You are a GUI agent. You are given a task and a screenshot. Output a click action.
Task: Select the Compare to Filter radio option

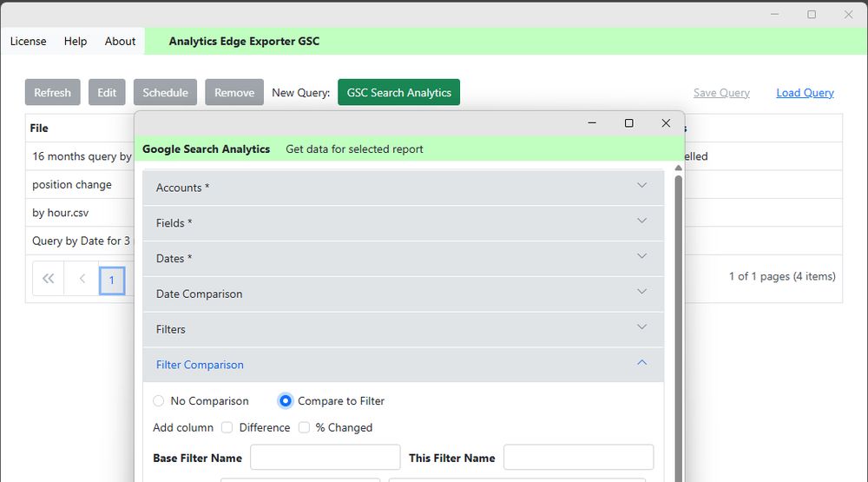[285, 400]
